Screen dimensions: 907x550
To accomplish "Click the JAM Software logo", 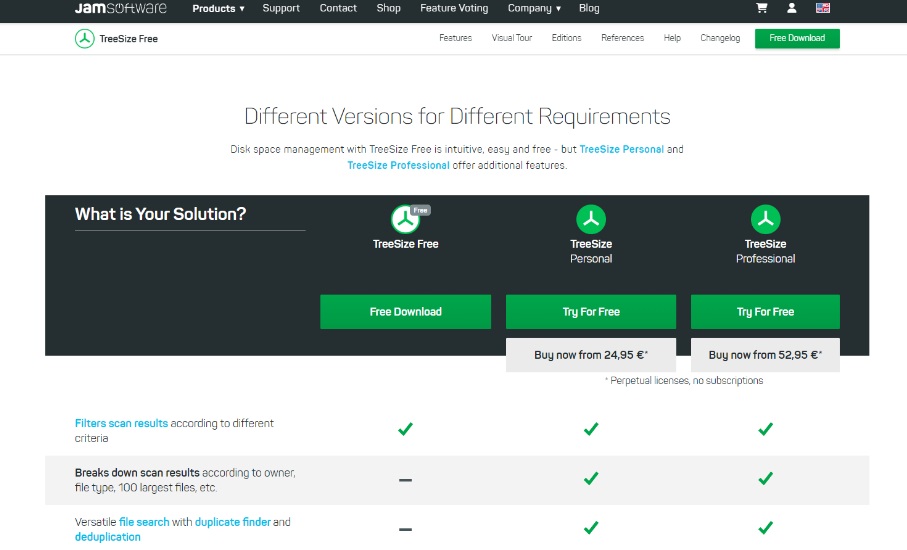I will [120, 8].
